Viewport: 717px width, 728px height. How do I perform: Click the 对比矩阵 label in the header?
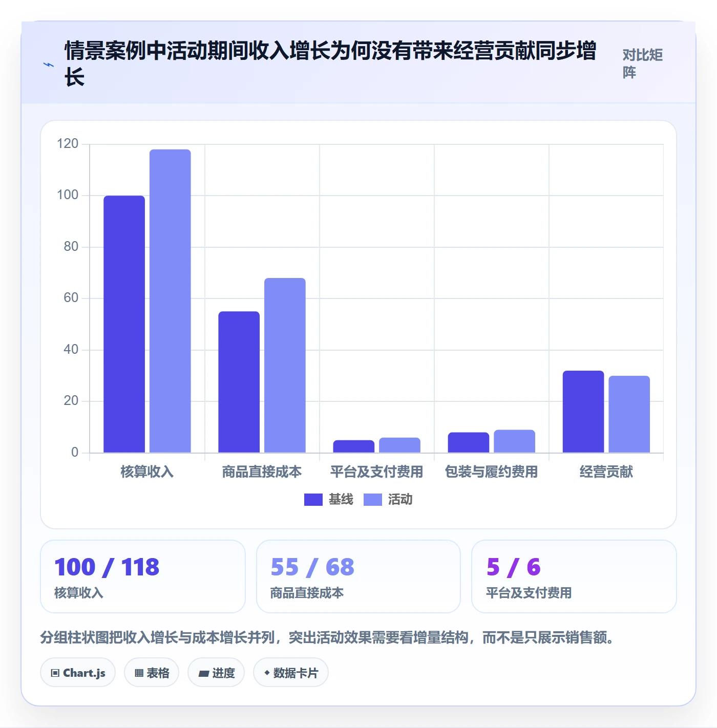tap(643, 64)
